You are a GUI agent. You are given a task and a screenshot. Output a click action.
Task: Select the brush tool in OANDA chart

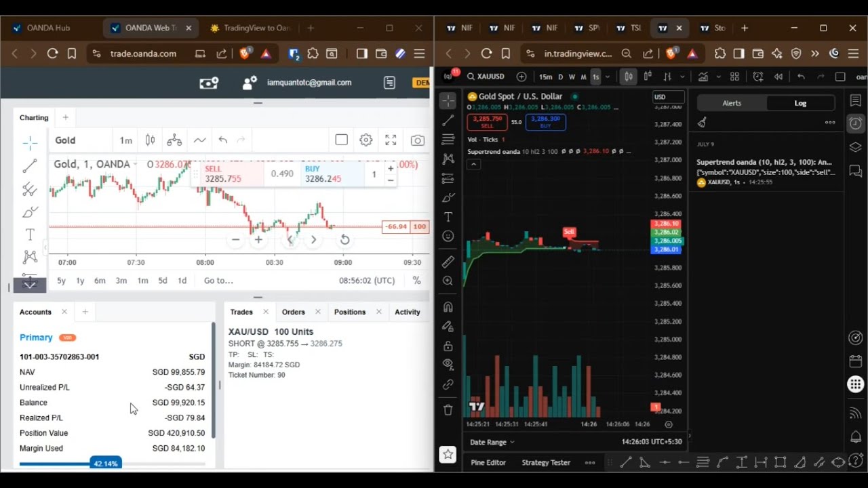click(30, 212)
